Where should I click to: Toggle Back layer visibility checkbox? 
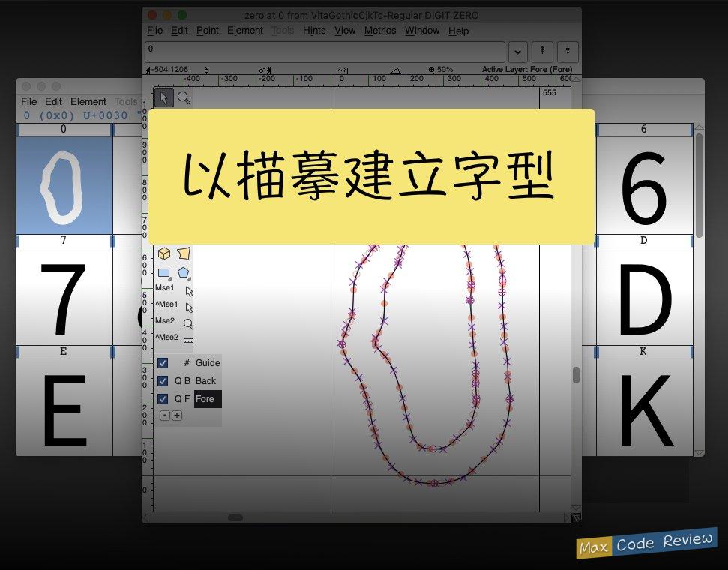[163, 381]
